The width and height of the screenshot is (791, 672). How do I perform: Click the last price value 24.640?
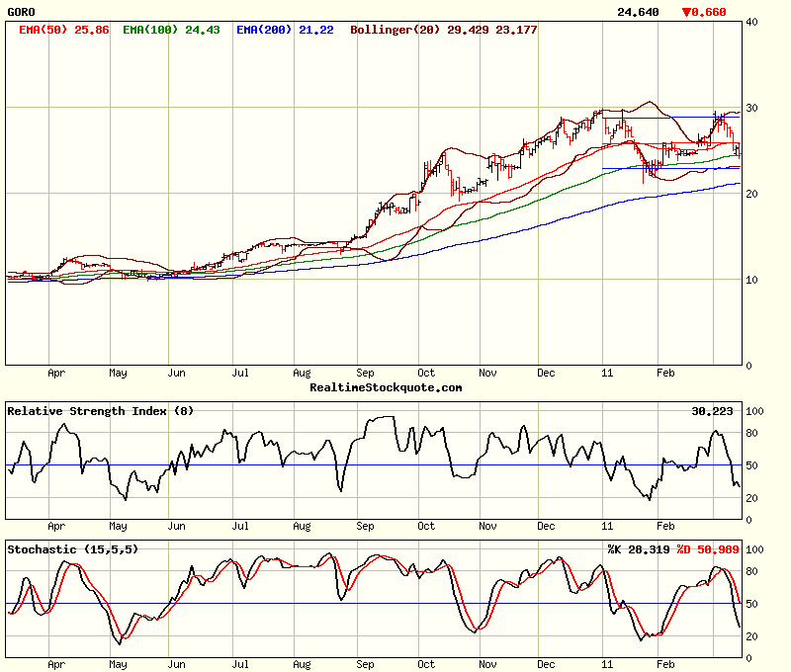(x=637, y=12)
